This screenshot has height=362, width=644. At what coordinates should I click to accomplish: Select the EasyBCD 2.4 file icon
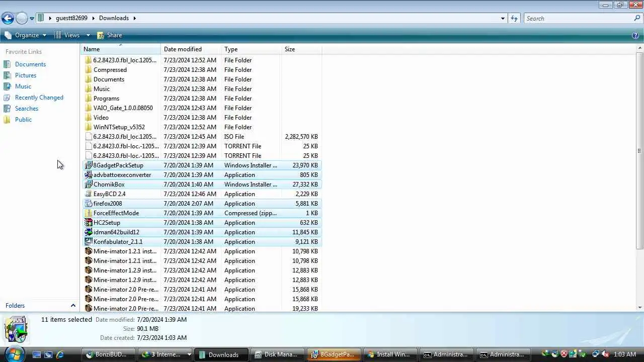tap(89, 194)
